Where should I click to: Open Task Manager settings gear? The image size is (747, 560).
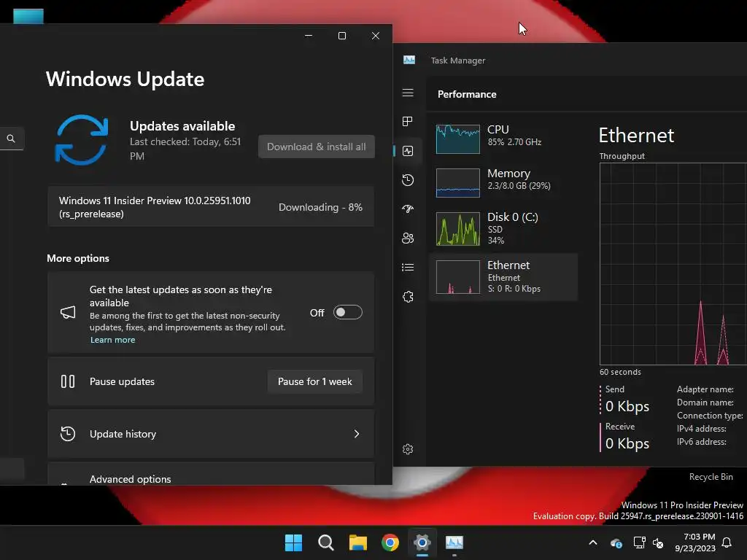coord(408,449)
